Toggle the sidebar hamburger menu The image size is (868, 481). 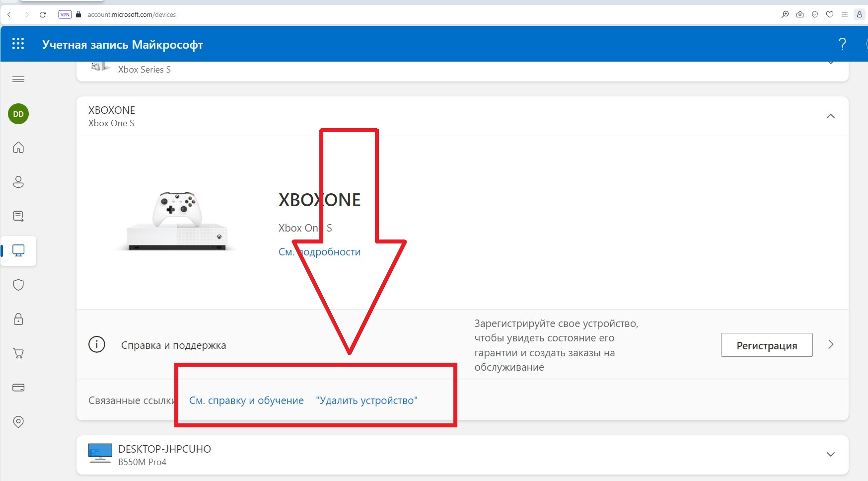point(18,80)
